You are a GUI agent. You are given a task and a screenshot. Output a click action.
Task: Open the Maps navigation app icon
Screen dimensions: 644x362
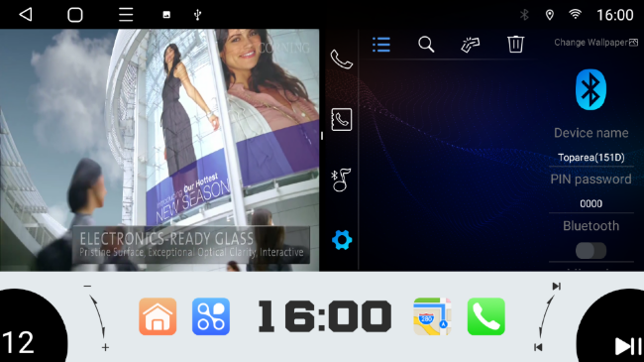point(432,316)
